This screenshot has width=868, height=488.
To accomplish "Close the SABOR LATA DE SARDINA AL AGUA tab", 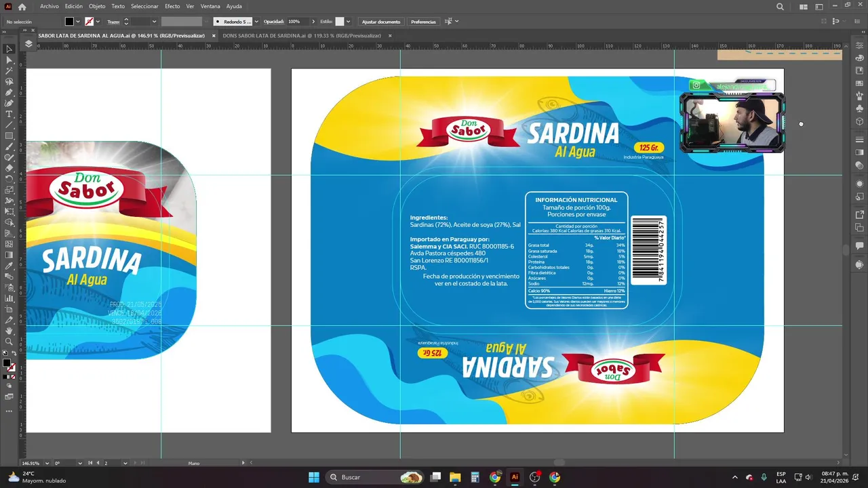I will point(214,35).
